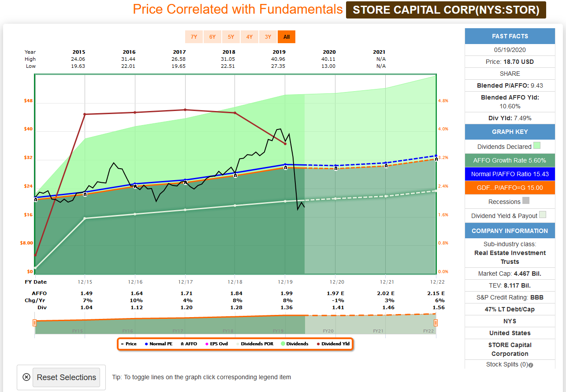Click the AFFO marker at 12/19

[285, 167]
